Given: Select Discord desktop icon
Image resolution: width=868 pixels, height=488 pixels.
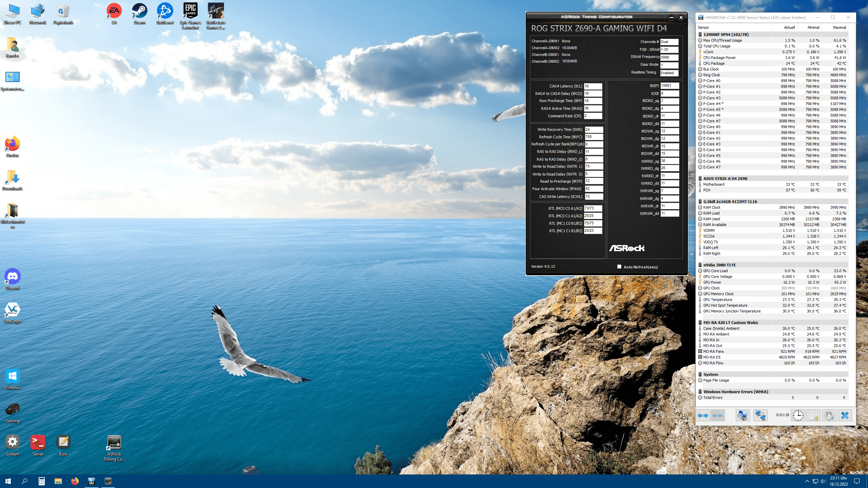Looking at the screenshot, I should pos(13,279).
